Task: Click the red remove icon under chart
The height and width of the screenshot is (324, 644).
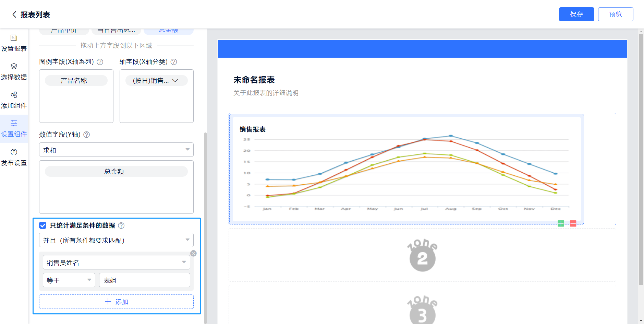Action: [573, 224]
